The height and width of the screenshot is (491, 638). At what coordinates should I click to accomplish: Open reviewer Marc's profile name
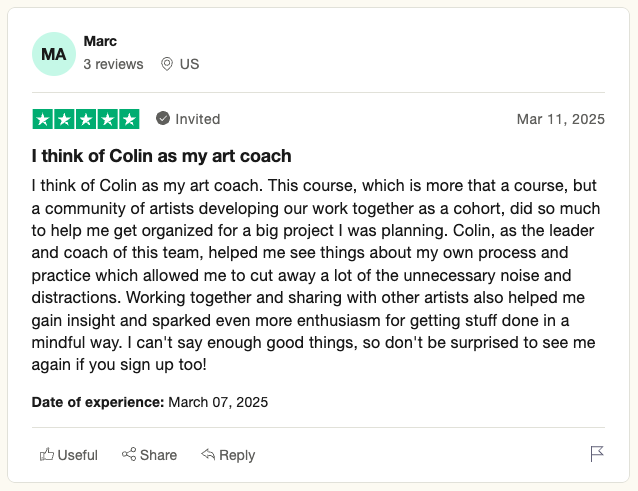100,41
